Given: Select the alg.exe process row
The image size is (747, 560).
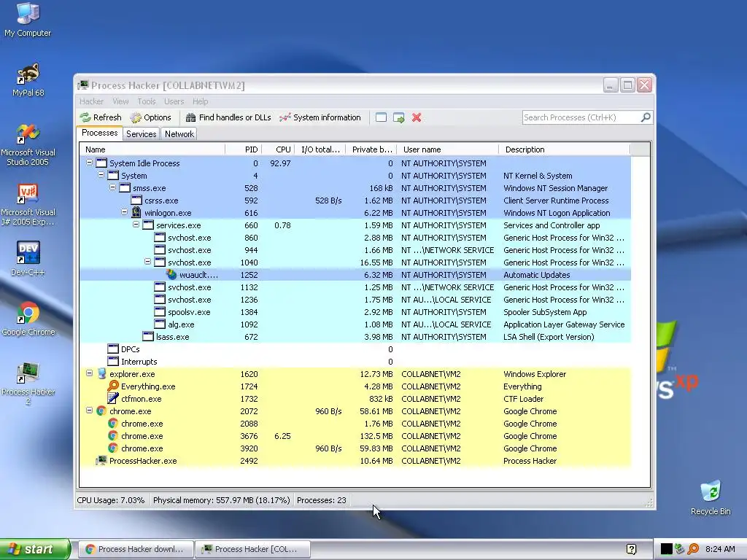Looking at the screenshot, I should click(355, 324).
